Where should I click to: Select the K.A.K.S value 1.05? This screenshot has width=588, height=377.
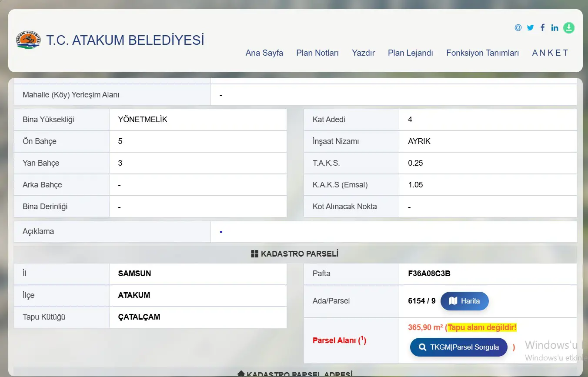[x=415, y=185]
